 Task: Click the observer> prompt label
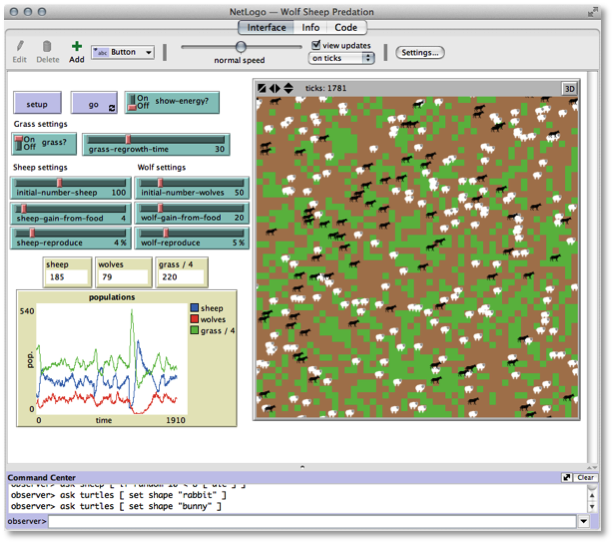(27, 522)
